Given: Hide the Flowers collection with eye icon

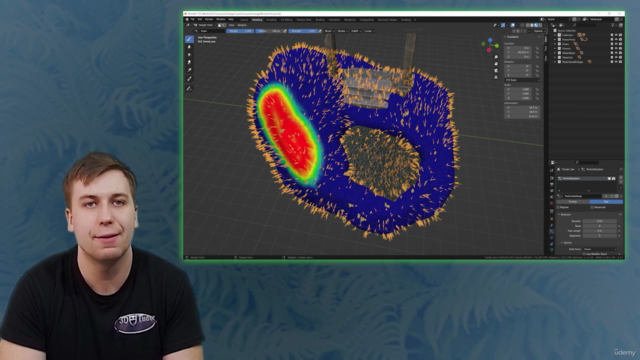Looking at the screenshot, I should click(616, 48).
